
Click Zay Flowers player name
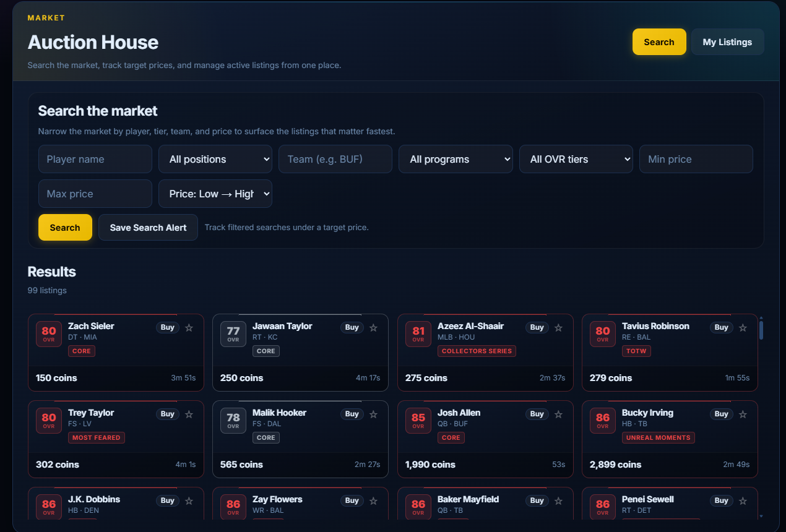point(277,499)
